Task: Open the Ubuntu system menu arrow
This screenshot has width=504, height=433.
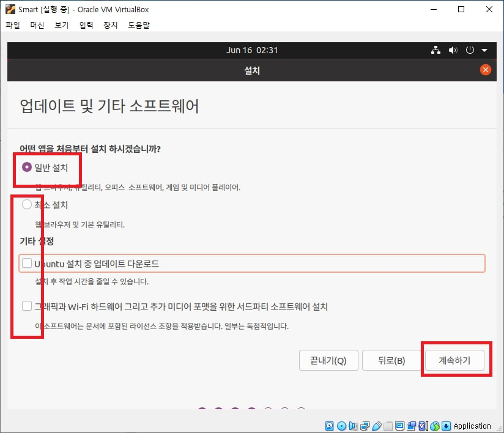Action: 484,51
